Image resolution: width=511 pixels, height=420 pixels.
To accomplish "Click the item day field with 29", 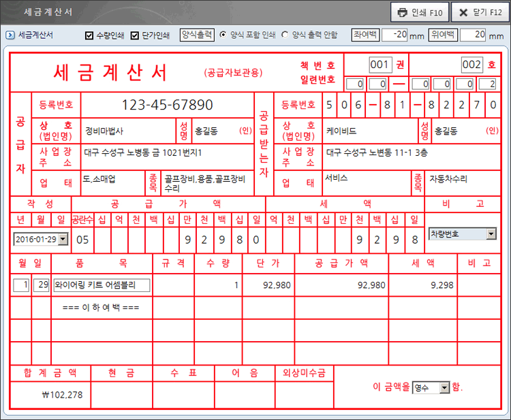I will point(42,285).
